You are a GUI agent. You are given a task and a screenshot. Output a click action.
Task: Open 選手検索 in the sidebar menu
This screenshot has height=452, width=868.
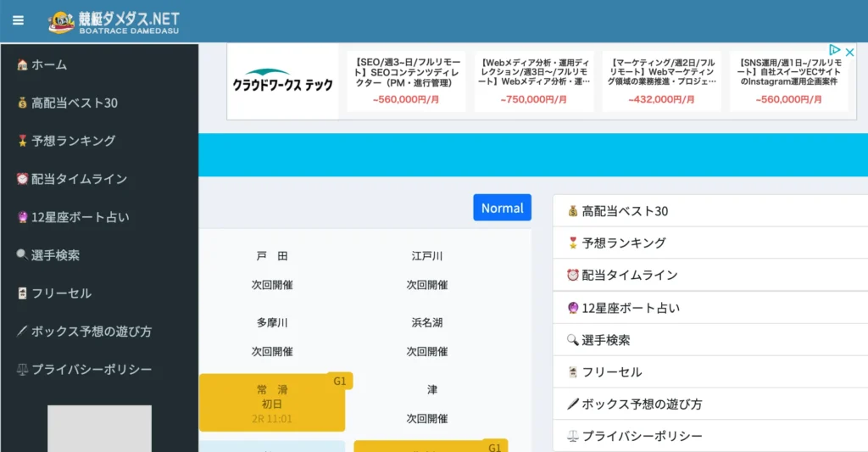click(100, 254)
